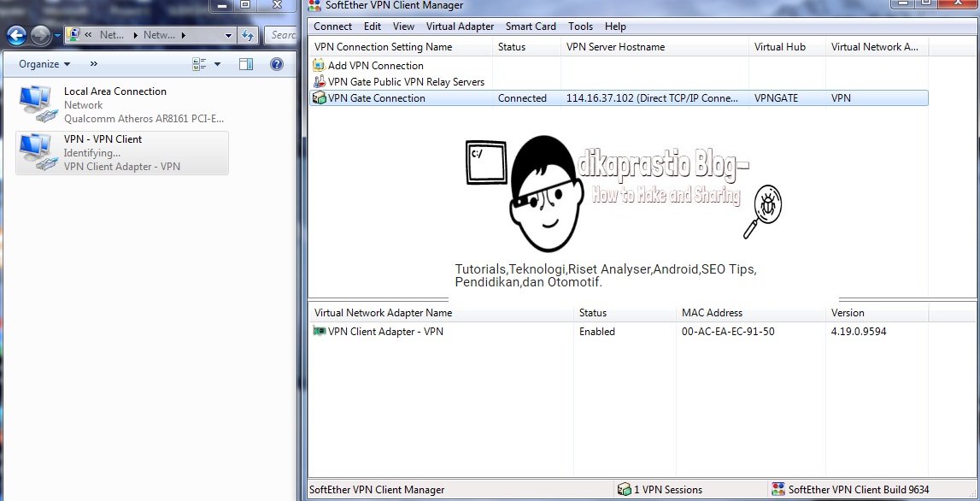Open Explorer help with question mark icon
The width and height of the screenshot is (980, 501).
click(276, 64)
